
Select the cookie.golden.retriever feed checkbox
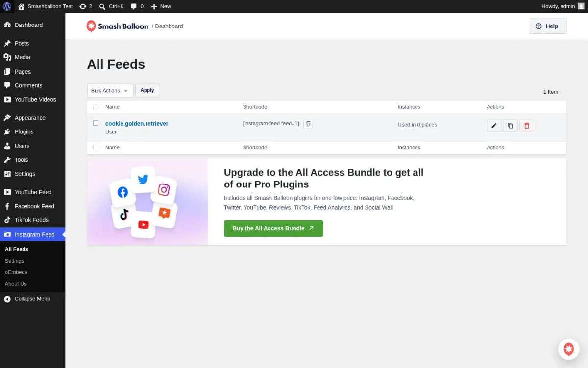pyautogui.click(x=96, y=123)
